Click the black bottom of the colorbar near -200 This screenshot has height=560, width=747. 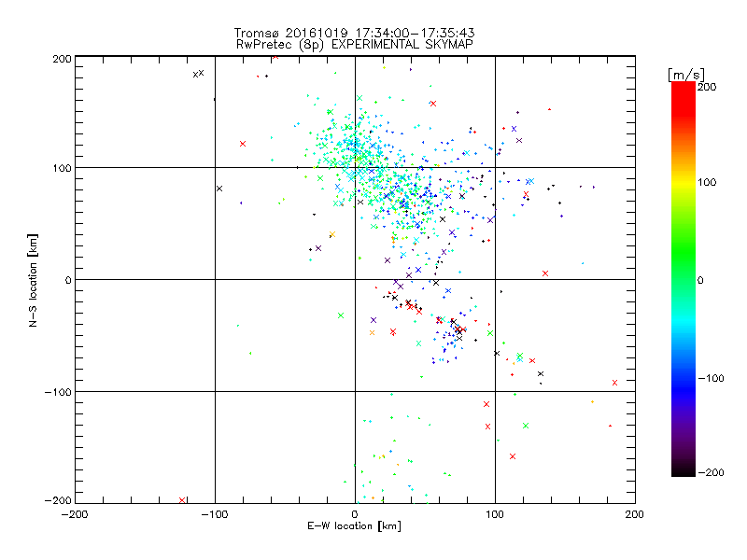684,469
